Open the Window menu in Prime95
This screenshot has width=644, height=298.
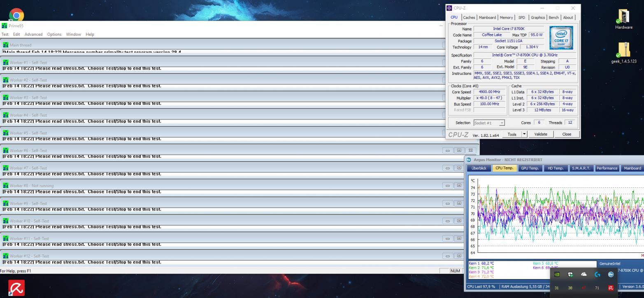pyautogui.click(x=73, y=34)
